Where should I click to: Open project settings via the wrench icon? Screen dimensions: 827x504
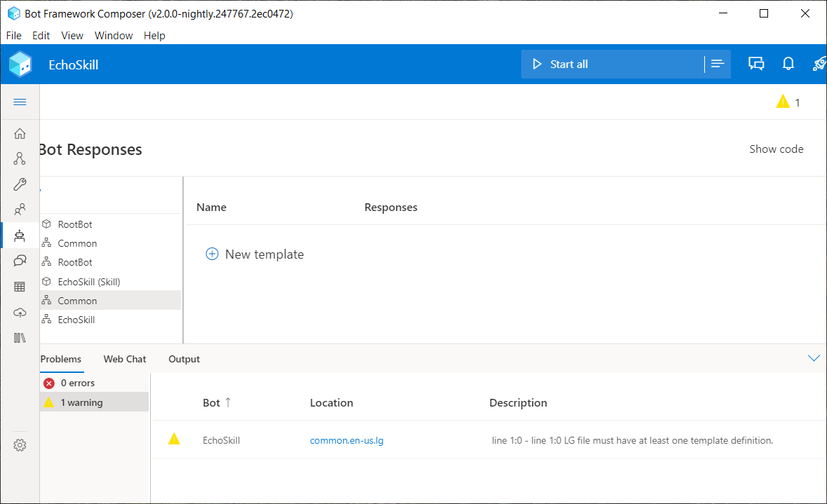pyautogui.click(x=20, y=184)
